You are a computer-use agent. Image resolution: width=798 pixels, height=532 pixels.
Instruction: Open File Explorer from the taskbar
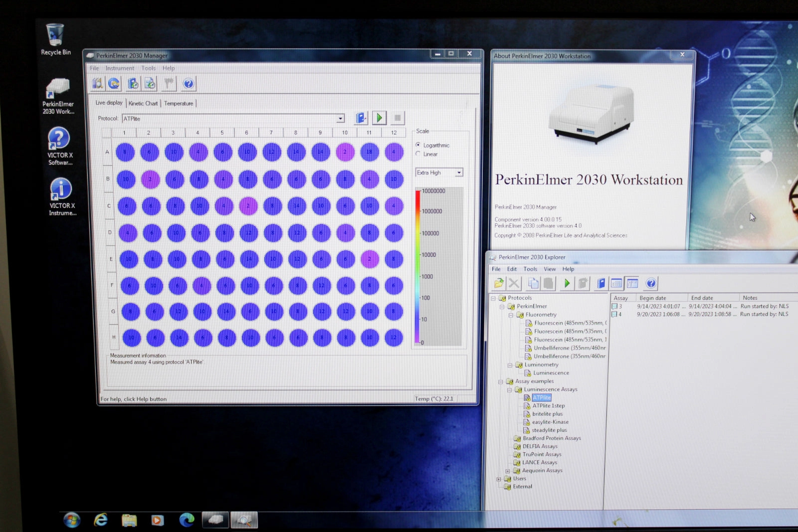click(129, 521)
